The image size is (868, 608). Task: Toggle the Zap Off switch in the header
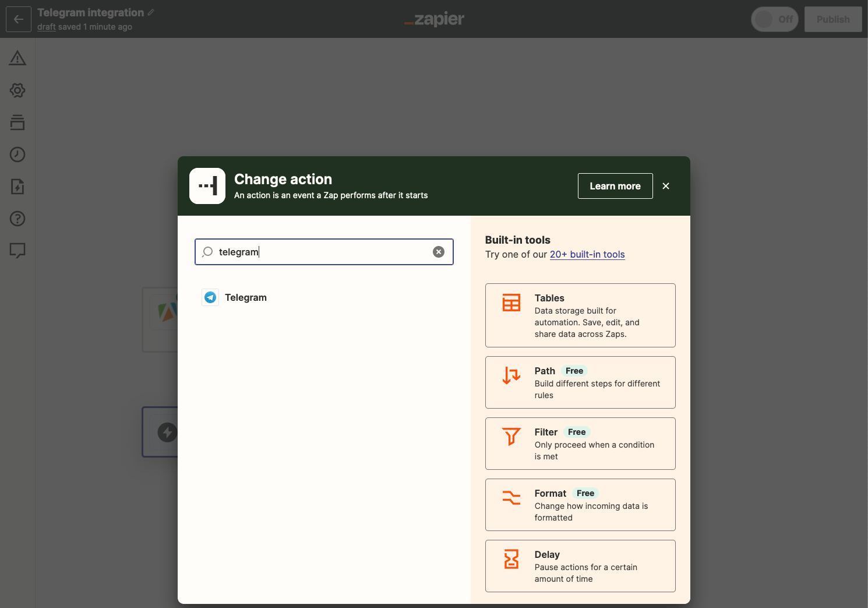[x=774, y=19]
